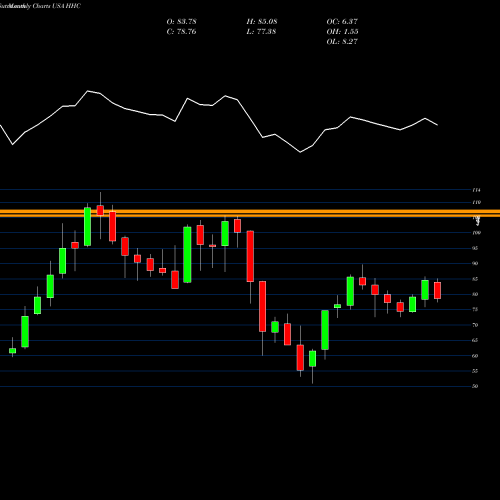Click the orange horizontal resistance line
This screenshot has width=500, height=500.
coord(250,213)
